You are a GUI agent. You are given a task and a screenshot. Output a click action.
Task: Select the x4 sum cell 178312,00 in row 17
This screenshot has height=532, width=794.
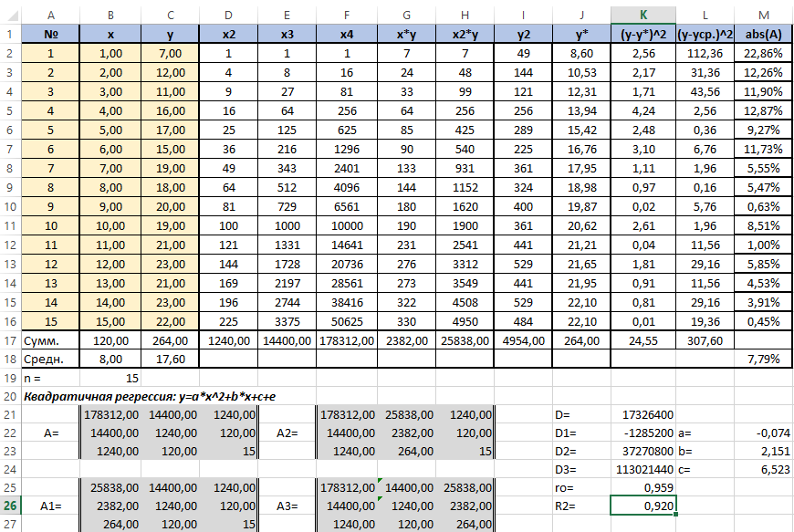point(346,340)
